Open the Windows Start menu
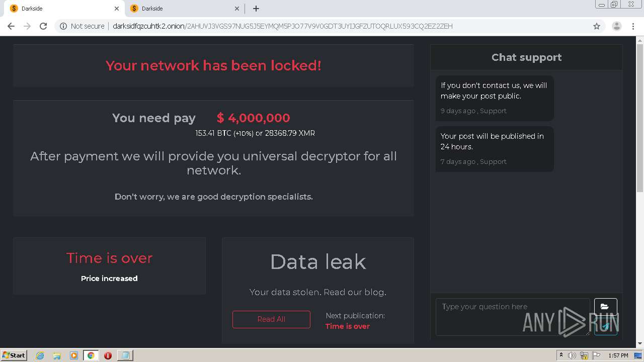The image size is (644, 362). pos(14,355)
